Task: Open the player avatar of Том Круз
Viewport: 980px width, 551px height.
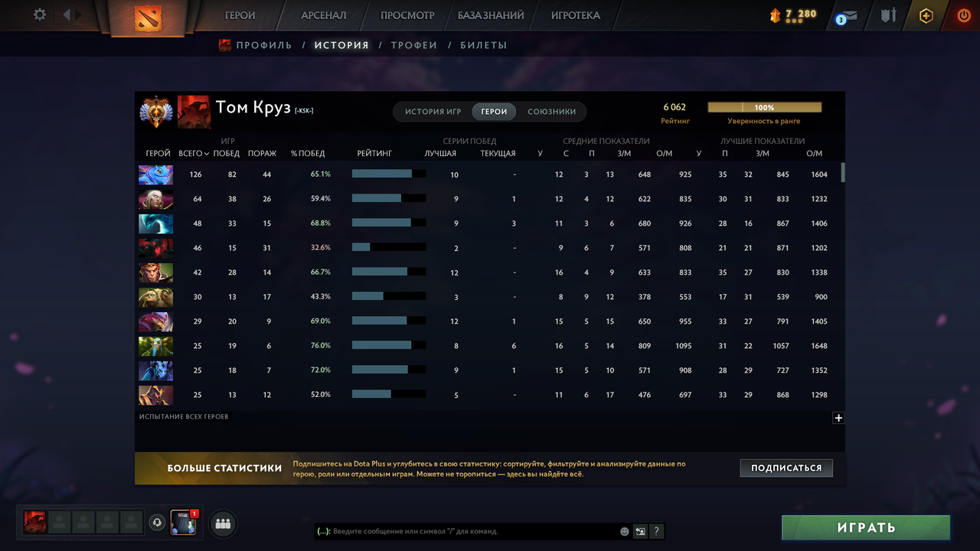Action: (x=194, y=112)
